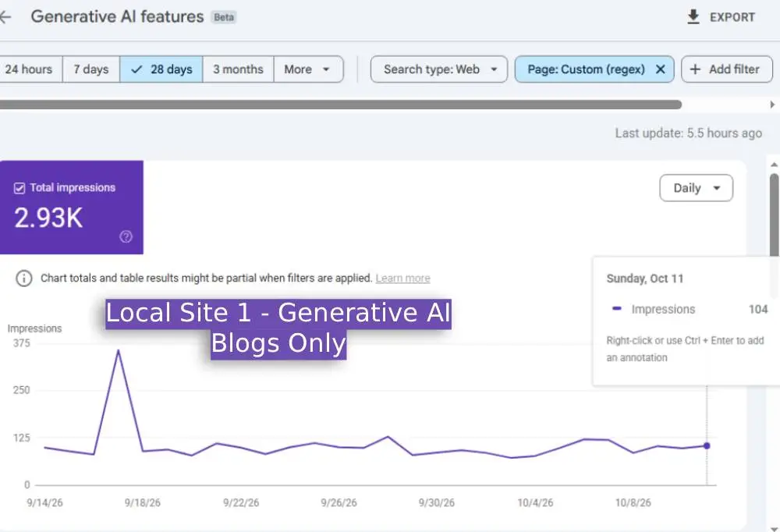
Task: Click the vertical scrollbar up arrow
Action: 774,165
